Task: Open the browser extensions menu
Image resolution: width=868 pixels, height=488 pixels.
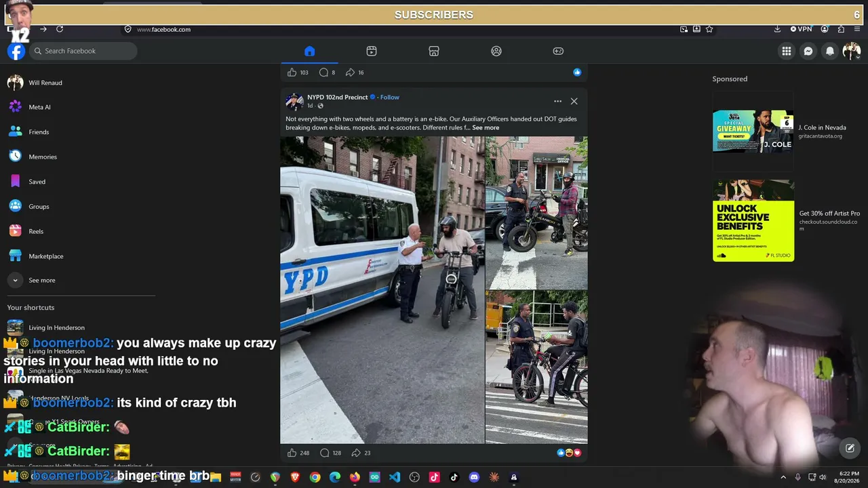Action: (841, 29)
